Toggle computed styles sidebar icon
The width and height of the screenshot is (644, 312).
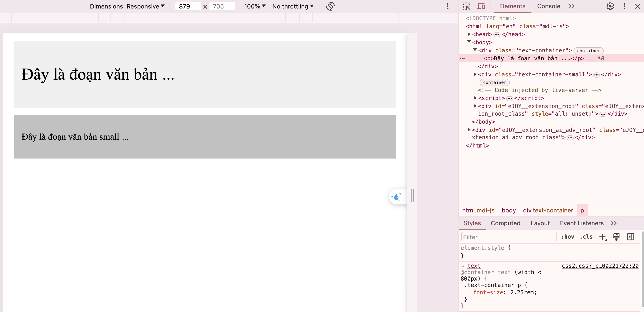[630, 237]
